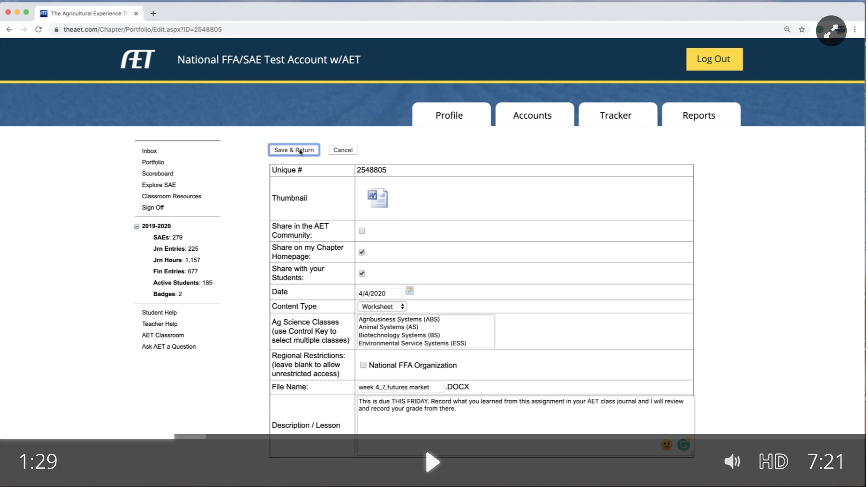This screenshot has height=487, width=868.
Task: Click the emoji face icon in description box
Action: click(x=667, y=445)
